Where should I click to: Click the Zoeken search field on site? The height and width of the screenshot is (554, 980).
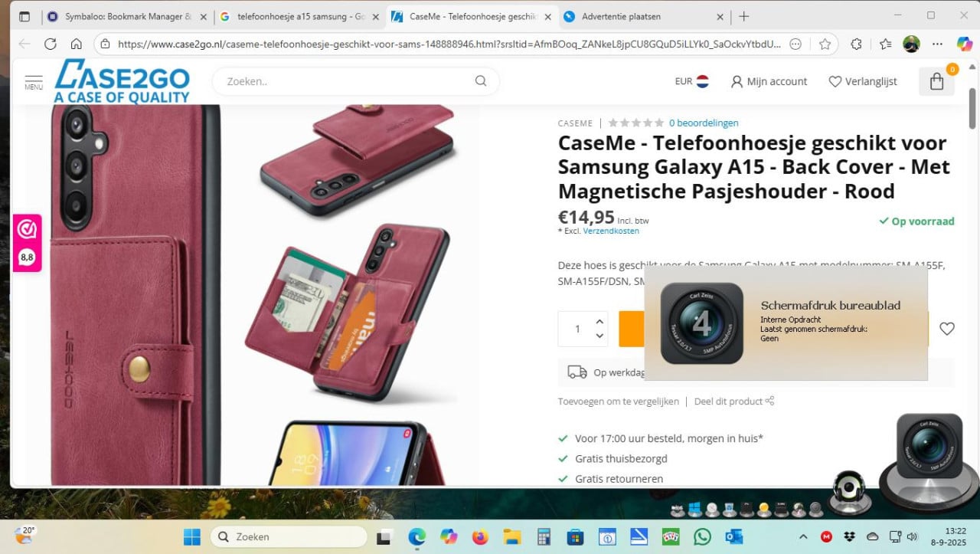tap(355, 81)
